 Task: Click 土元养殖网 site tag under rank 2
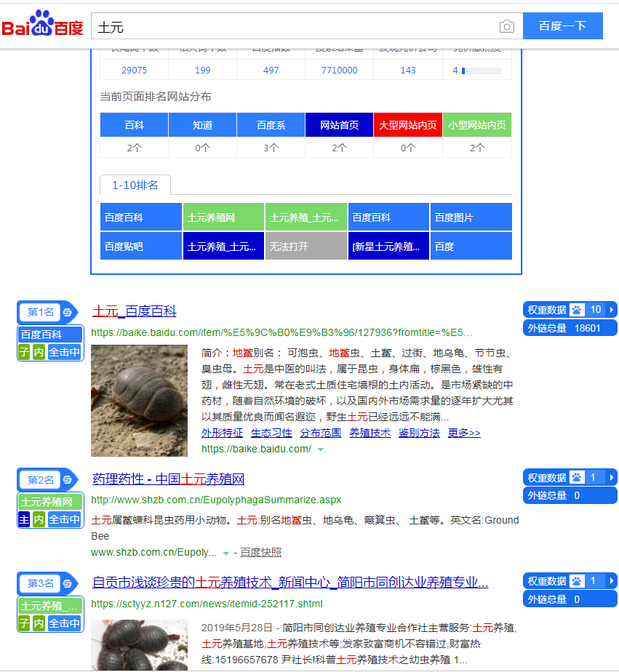tap(50, 501)
